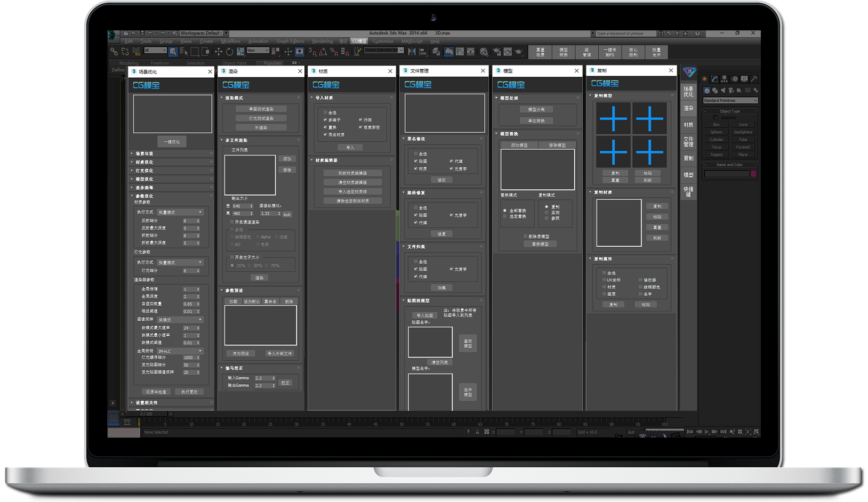Choose the Rectangular Selection Region tool

[x=195, y=52]
